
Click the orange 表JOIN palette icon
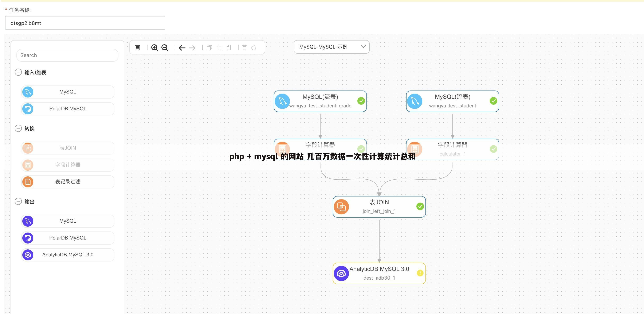tap(28, 148)
